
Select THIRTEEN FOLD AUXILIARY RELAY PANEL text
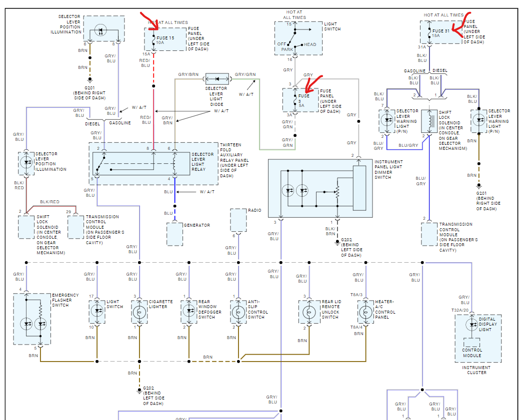(234, 160)
